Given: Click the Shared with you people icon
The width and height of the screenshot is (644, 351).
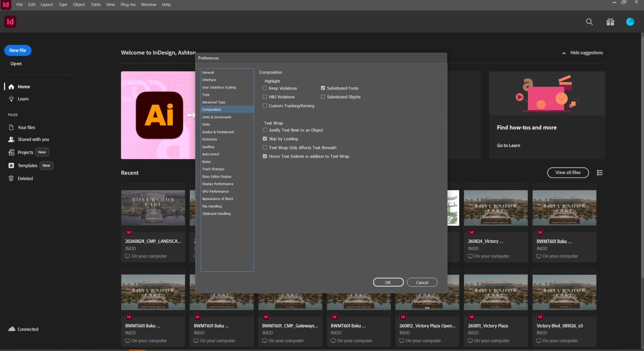Looking at the screenshot, I should pyautogui.click(x=11, y=139).
